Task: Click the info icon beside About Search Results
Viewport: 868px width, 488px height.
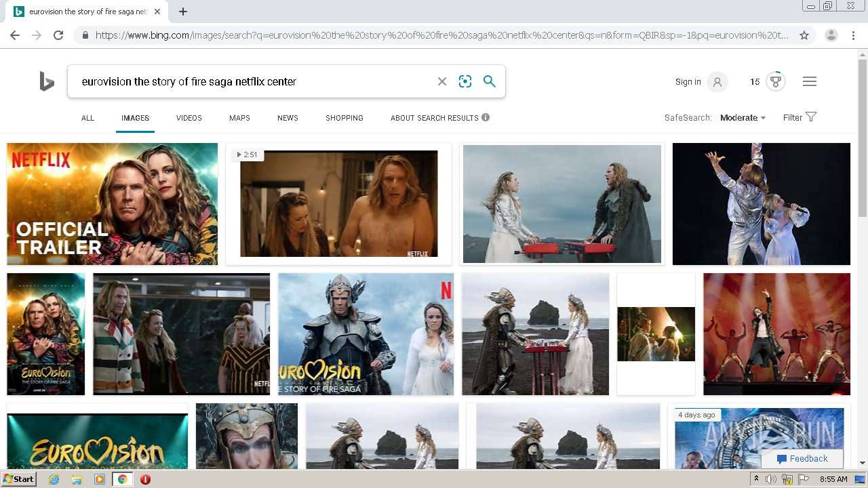Action: [486, 117]
